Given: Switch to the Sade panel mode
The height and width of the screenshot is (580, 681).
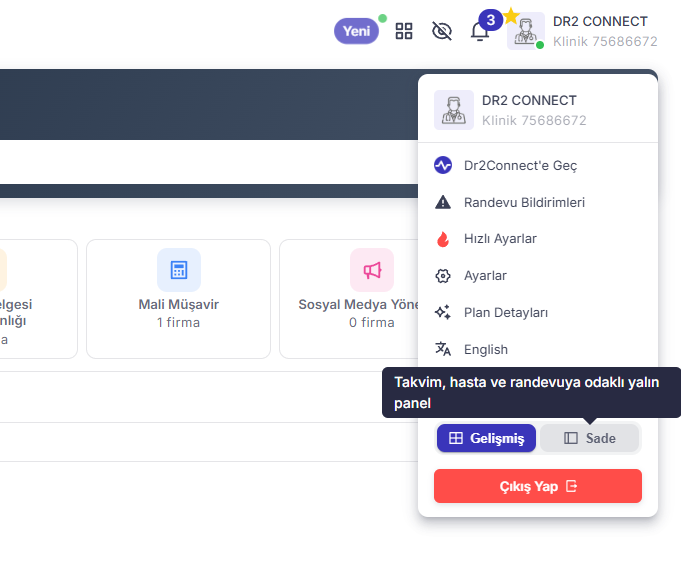Looking at the screenshot, I should pos(589,438).
